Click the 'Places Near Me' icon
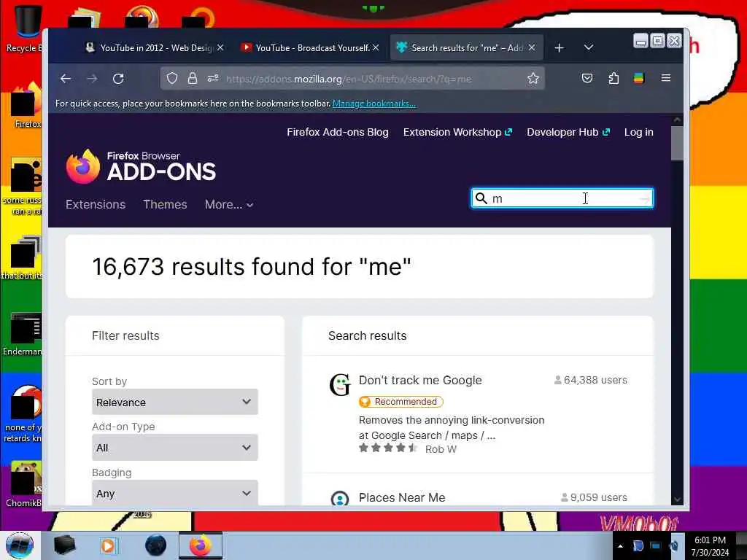The image size is (747, 560). click(x=340, y=498)
